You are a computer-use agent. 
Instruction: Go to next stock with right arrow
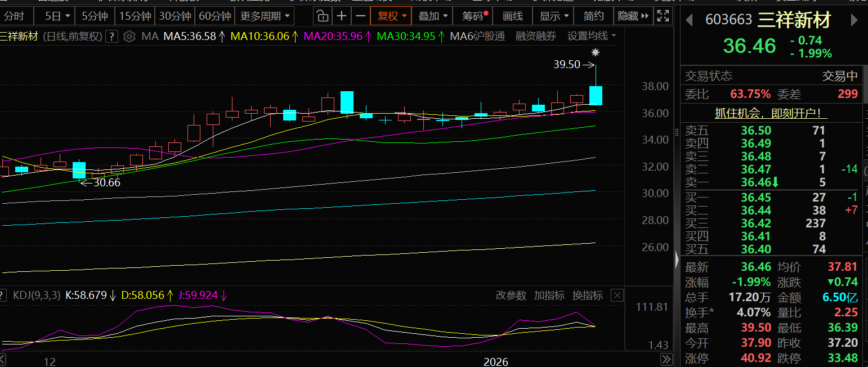tap(854, 20)
